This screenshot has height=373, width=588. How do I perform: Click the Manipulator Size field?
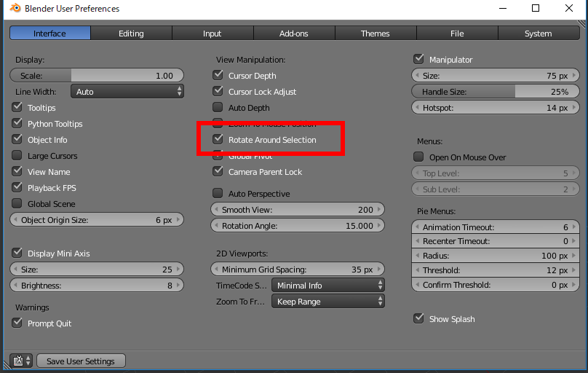496,76
